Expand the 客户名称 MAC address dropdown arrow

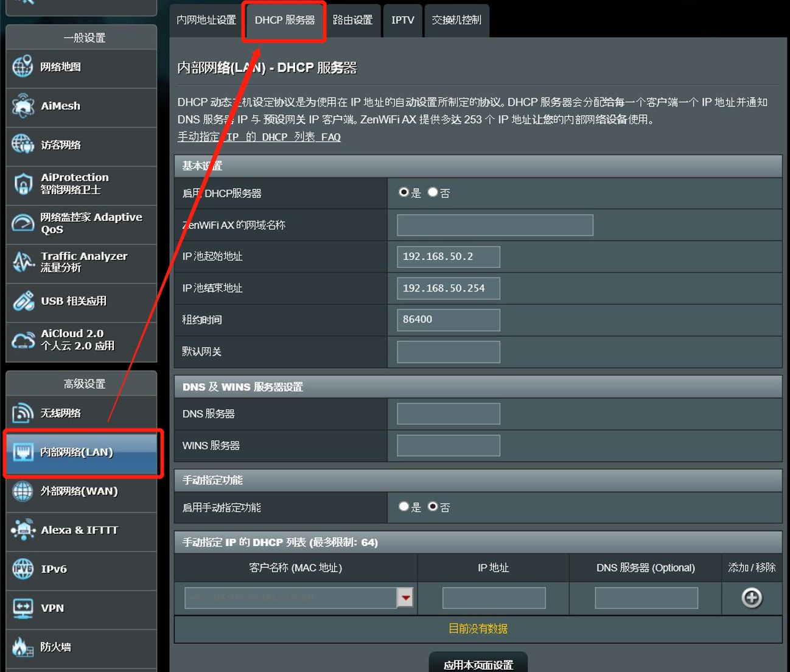click(x=405, y=598)
